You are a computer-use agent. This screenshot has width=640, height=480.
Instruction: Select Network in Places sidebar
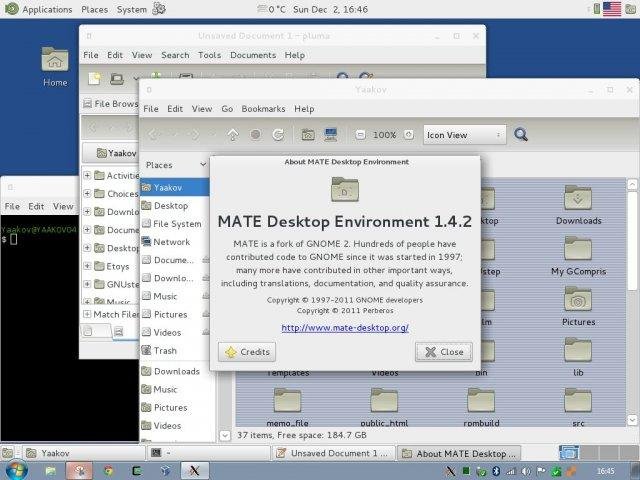pos(166,242)
